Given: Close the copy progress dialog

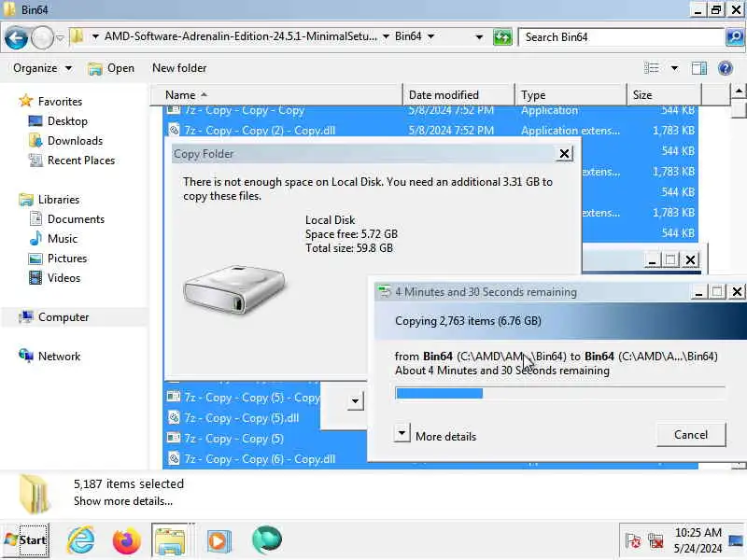Looking at the screenshot, I should (x=737, y=292).
